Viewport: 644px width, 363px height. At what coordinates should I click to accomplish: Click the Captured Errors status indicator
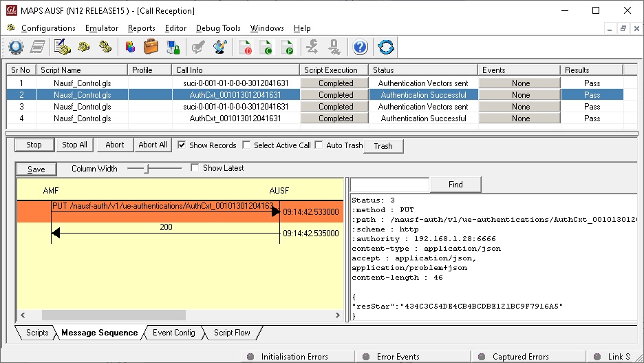click(513, 356)
